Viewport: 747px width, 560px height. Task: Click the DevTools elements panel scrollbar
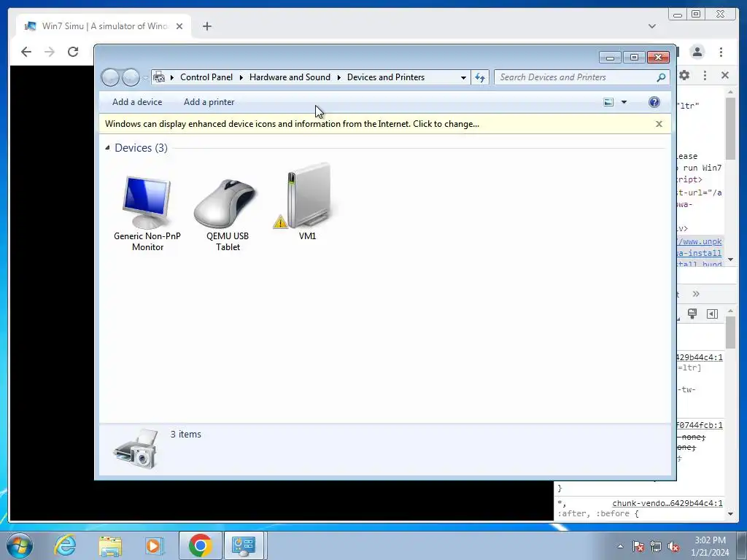730,129
